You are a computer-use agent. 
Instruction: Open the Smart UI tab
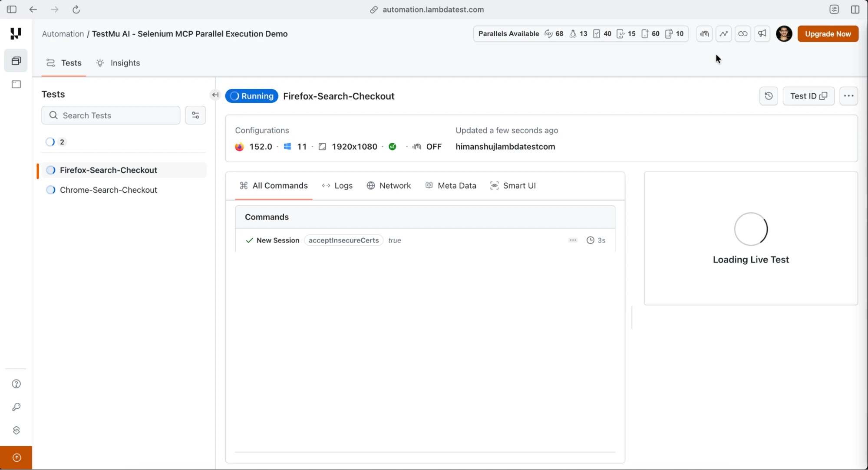513,186
